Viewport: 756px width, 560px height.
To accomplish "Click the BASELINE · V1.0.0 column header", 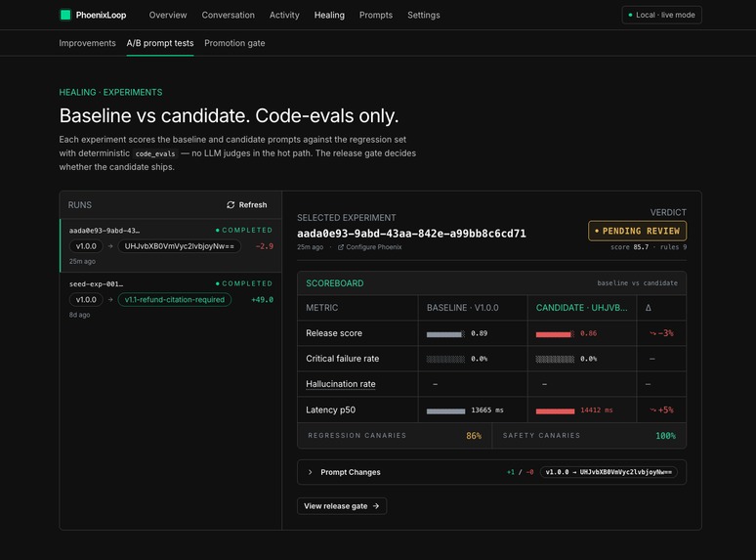I will click(462, 308).
